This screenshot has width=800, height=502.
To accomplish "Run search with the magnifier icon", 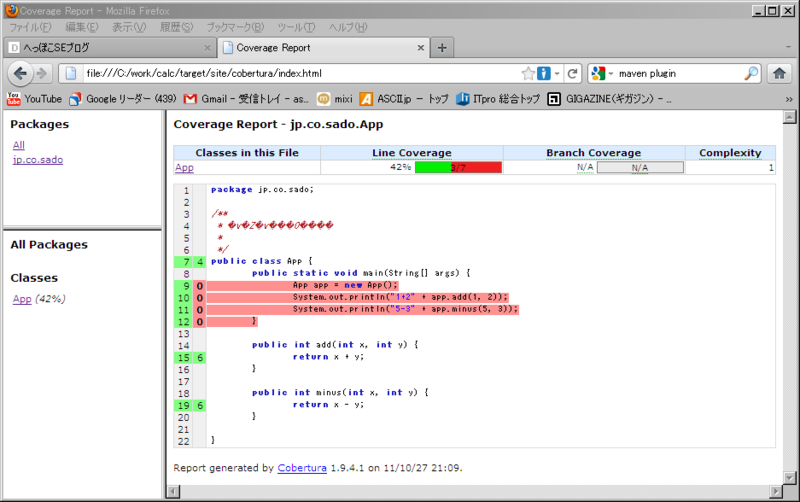I will tap(751, 73).
